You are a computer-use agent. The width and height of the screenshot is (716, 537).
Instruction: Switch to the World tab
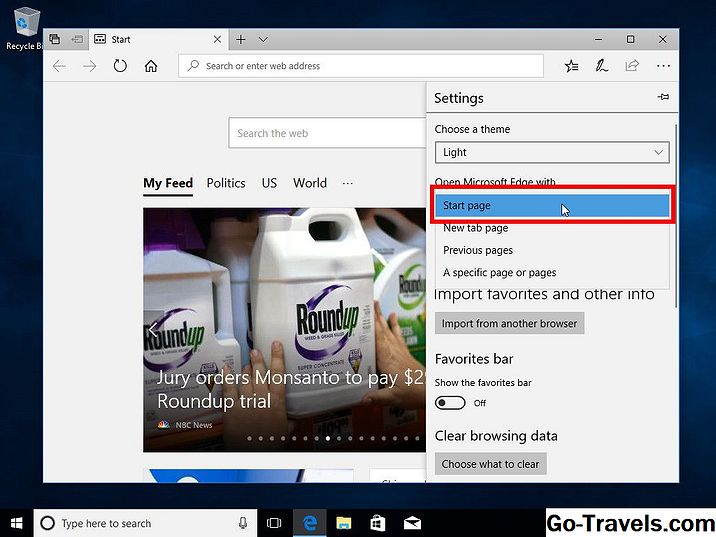[x=310, y=183]
